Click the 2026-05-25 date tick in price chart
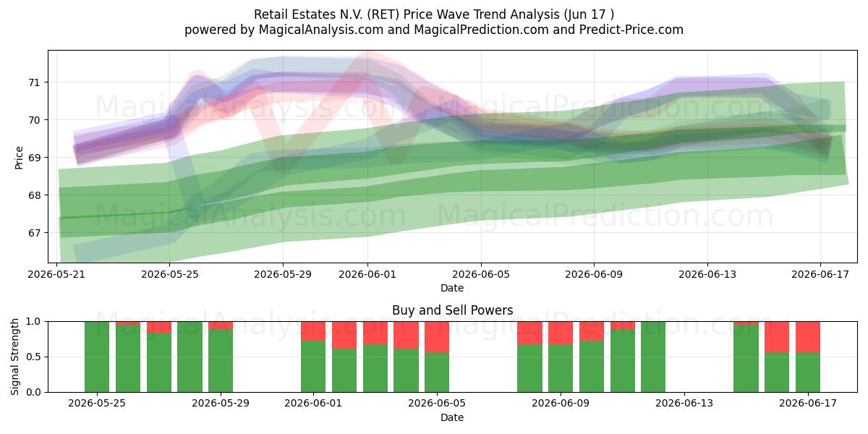The image size is (868, 434). [169, 274]
